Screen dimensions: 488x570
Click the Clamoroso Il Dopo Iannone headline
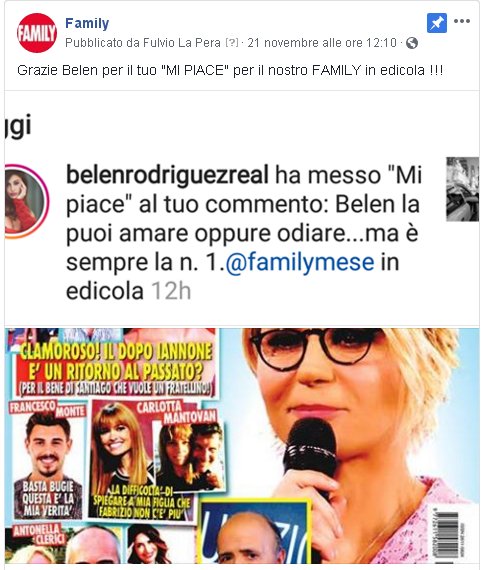[x=116, y=362]
